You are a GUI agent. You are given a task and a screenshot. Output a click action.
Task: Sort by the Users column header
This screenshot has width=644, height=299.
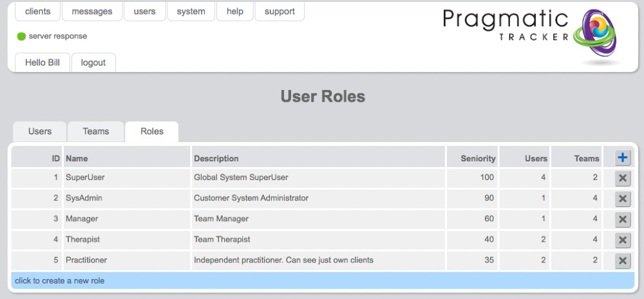(526, 158)
